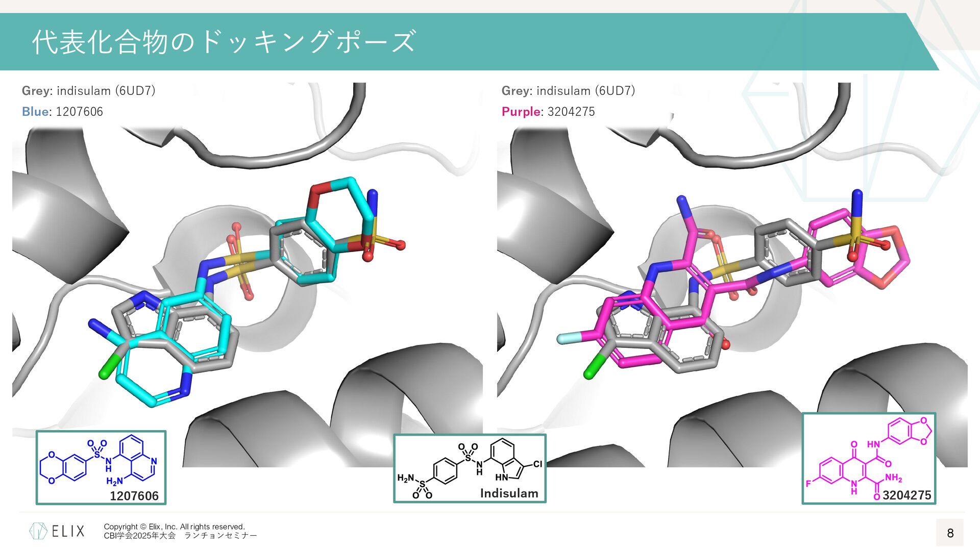Click the 'Blue: 1207606' legend label
The image size is (980, 551).
(x=62, y=112)
